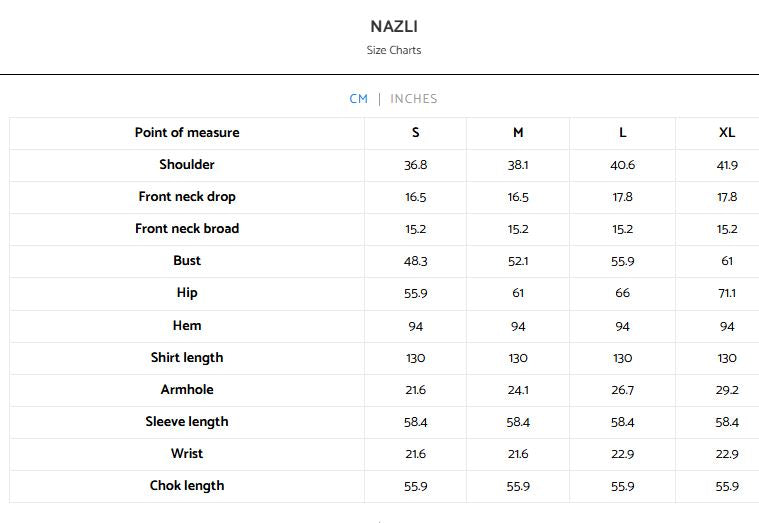
Task: Click the Hip measurement label
Action: (187, 292)
